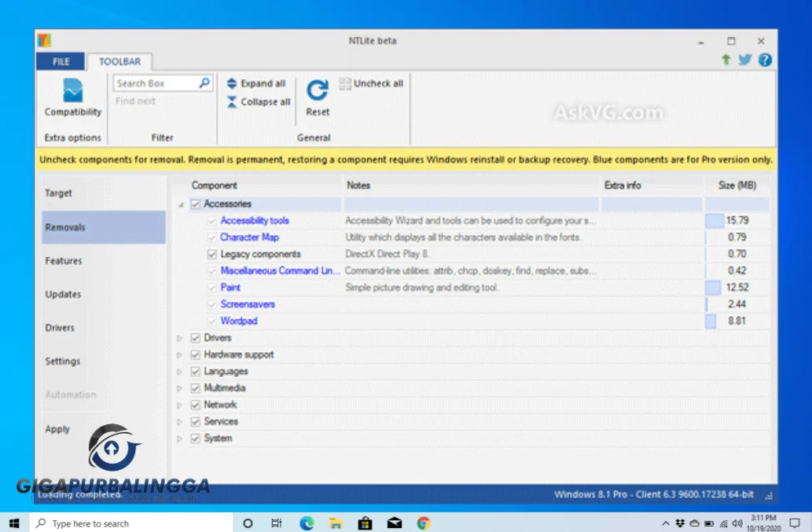Expand the Network tree node
The image size is (812, 532).
pyautogui.click(x=180, y=405)
